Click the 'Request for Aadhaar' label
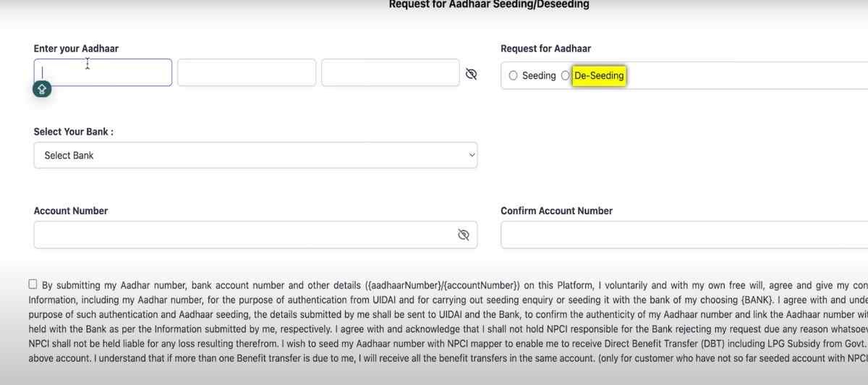Viewport: 868px width, 385px height. click(x=545, y=48)
